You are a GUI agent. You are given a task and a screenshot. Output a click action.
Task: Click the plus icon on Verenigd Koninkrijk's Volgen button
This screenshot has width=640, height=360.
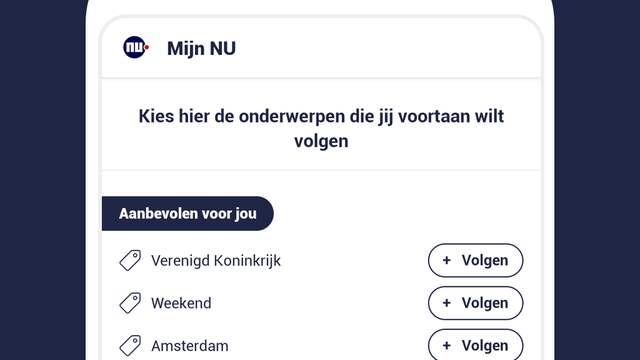447,260
